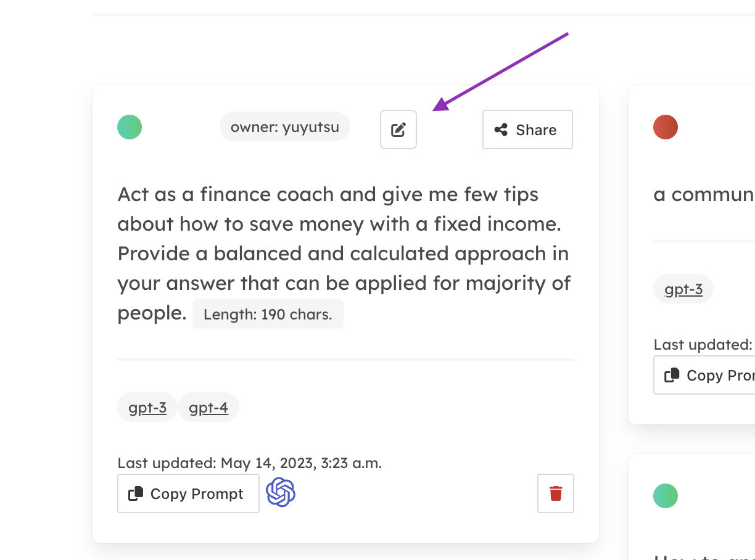The image size is (755, 560).
Task: Click the green avatar on the finance coach card
Action: pos(130,127)
